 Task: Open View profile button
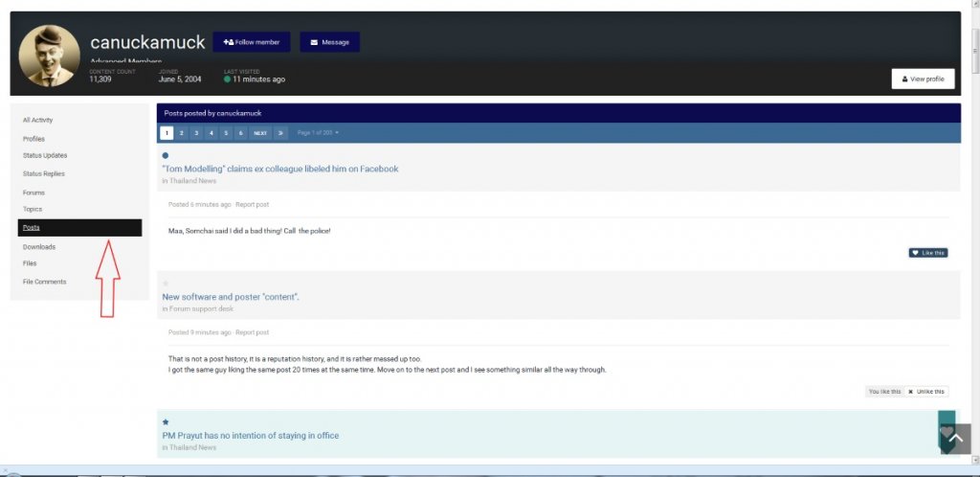[923, 79]
